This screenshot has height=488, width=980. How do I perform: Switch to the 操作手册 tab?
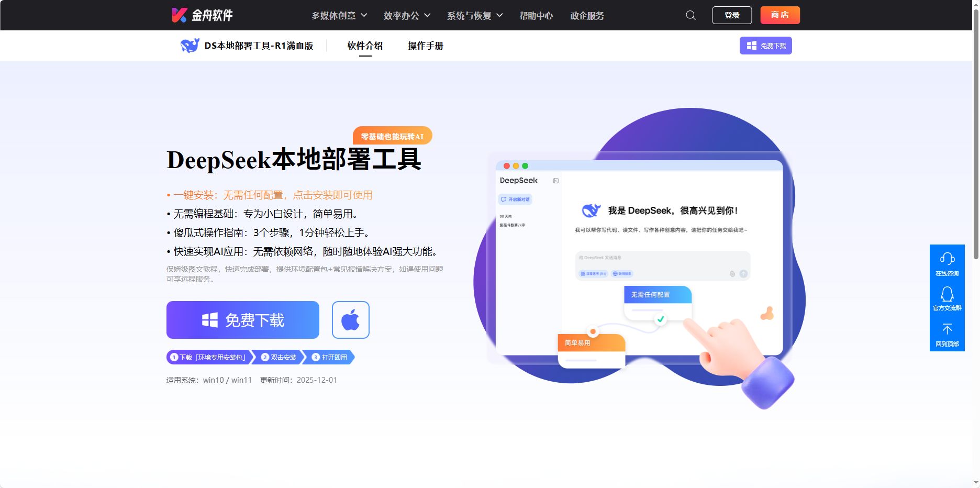pyautogui.click(x=425, y=46)
